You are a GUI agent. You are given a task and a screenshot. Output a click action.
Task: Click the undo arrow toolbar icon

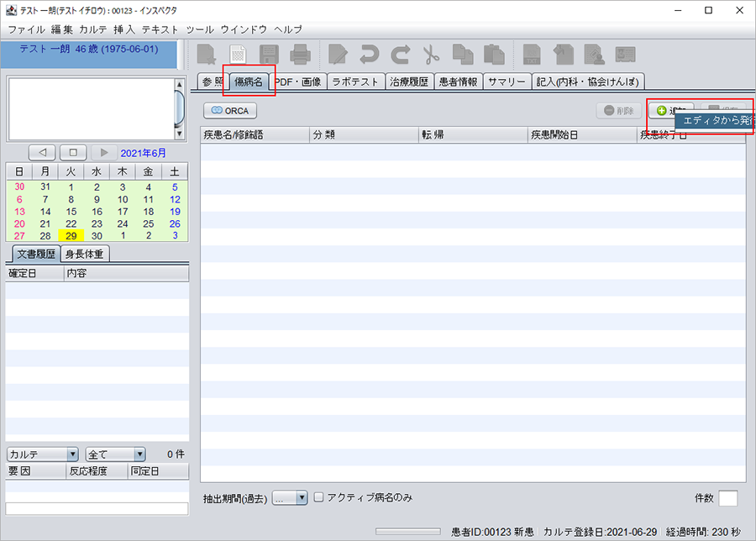(x=369, y=55)
